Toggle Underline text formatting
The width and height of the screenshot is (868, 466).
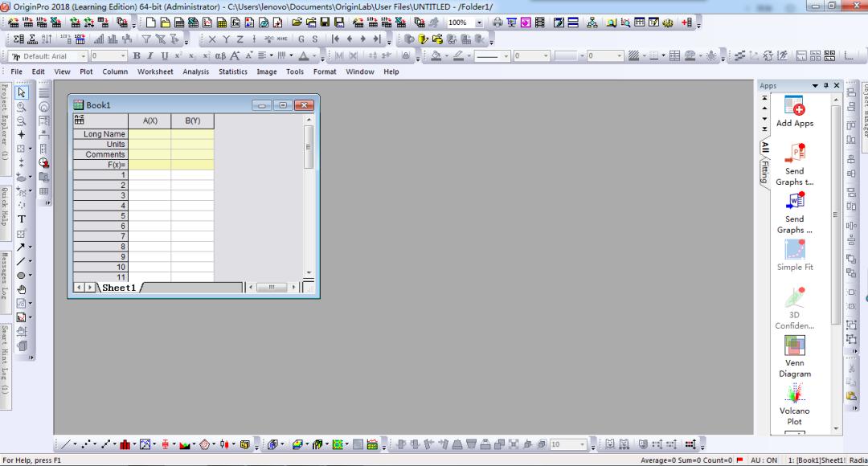point(165,56)
